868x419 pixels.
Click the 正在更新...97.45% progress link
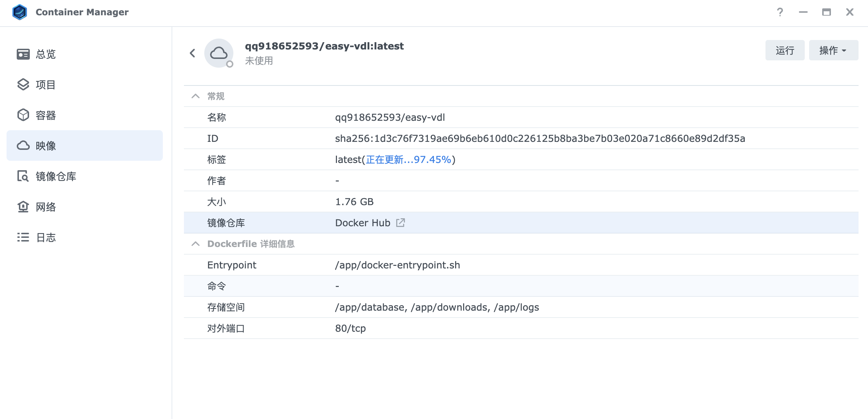click(408, 160)
